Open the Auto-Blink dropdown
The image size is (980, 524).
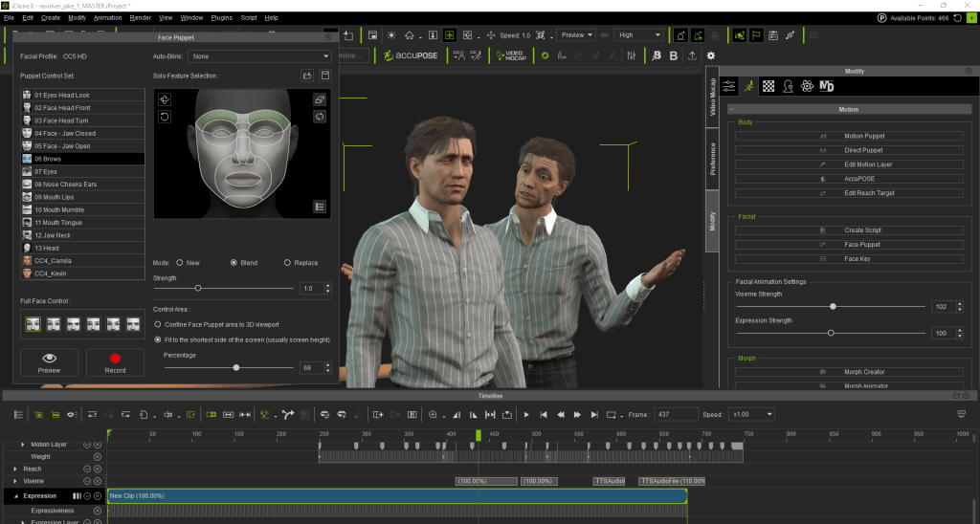click(259, 56)
